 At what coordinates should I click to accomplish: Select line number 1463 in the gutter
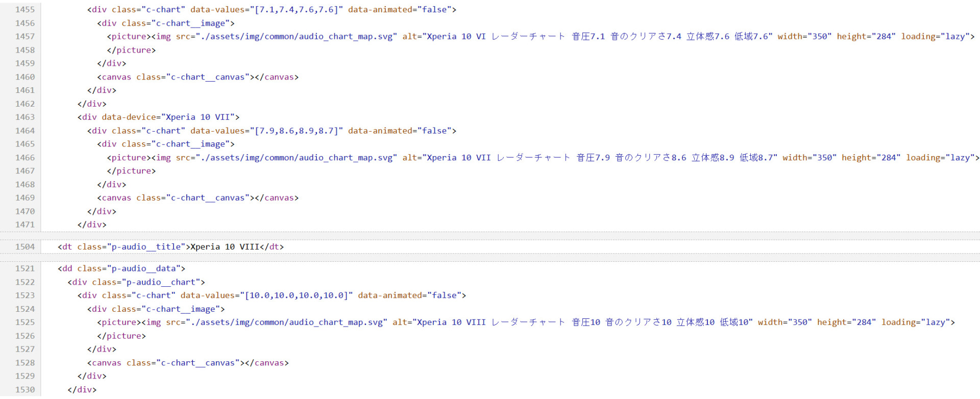click(25, 117)
